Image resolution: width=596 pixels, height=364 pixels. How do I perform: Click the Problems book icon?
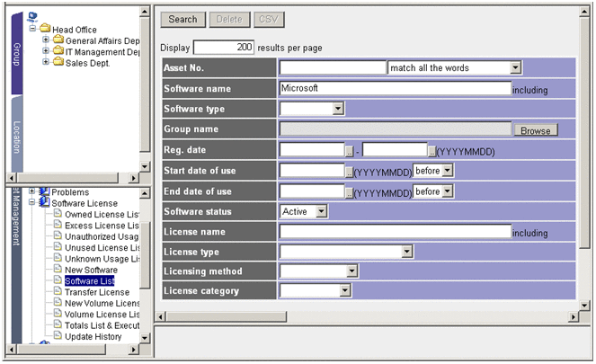pos(44,191)
